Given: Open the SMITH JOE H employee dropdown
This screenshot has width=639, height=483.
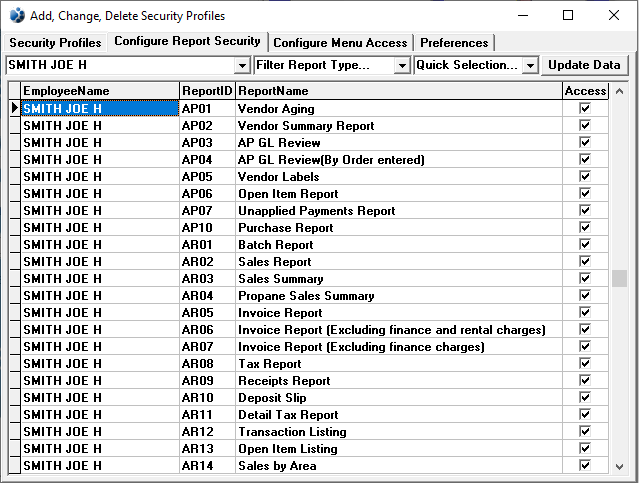Looking at the screenshot, I should 242,65.
